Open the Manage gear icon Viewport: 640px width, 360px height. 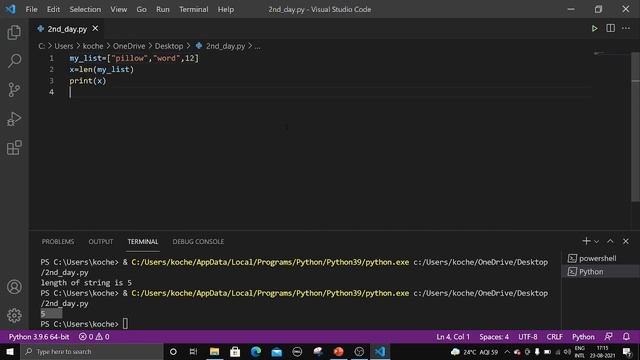pos(14,316)
